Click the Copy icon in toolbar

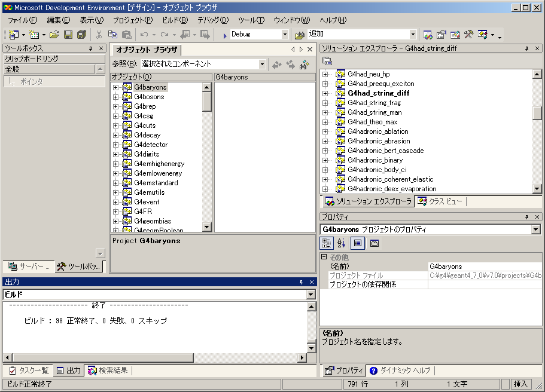pyautogui.click(x=112, y=35)
